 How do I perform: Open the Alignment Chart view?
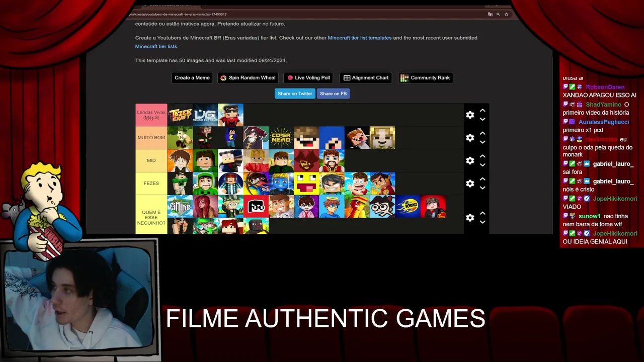(x=366, y=78)
